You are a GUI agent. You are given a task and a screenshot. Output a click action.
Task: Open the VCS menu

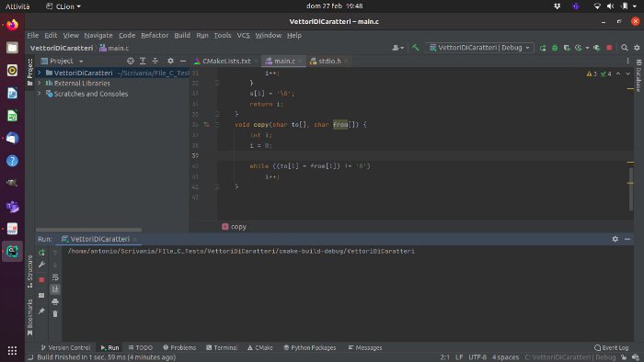243,35
